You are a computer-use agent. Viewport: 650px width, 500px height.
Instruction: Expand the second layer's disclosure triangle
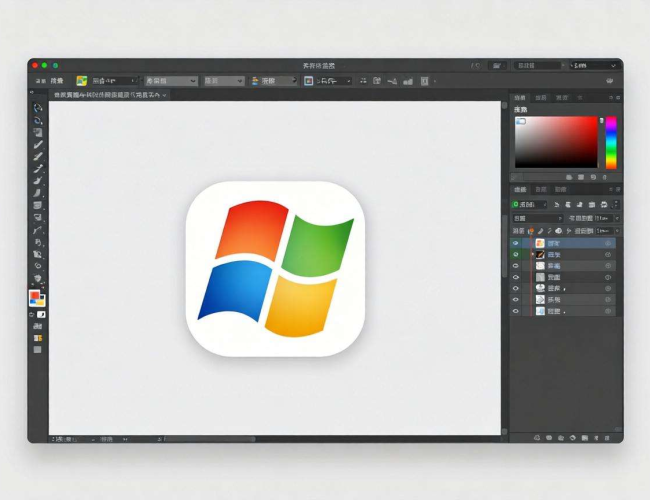(x=533, y=255)
